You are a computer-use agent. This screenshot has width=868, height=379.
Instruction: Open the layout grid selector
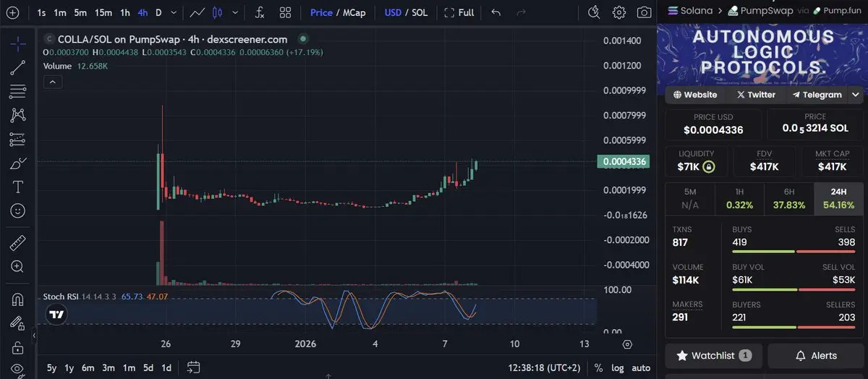[286, 12]
